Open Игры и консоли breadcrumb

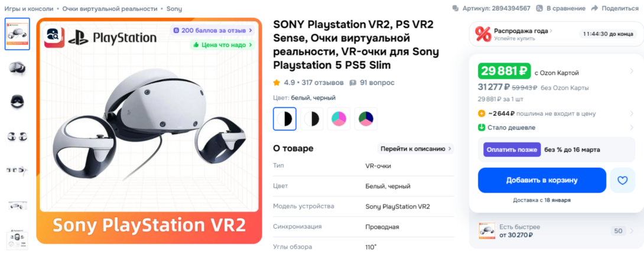pyautogui.click(x=29, y=9)
